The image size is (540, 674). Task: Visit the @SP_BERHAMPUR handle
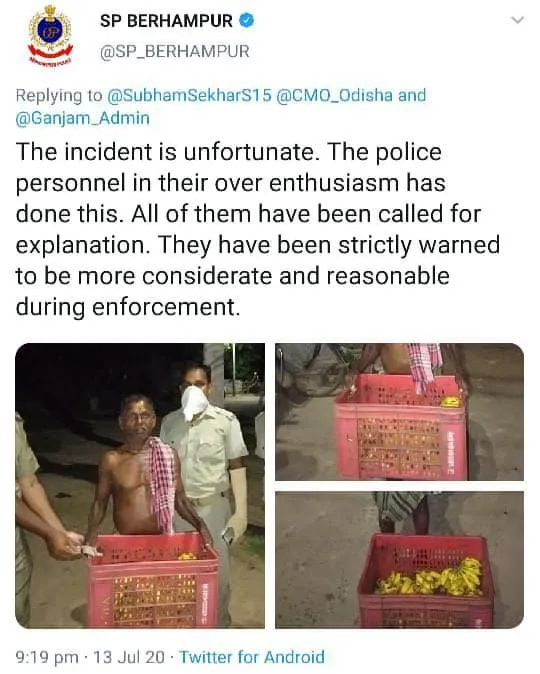(175, 52)
